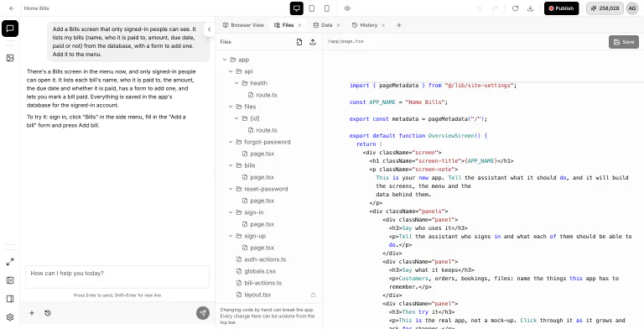Open the 258,028 credits badge
This screenshot has width=644, height=329.
coord(605,8)
